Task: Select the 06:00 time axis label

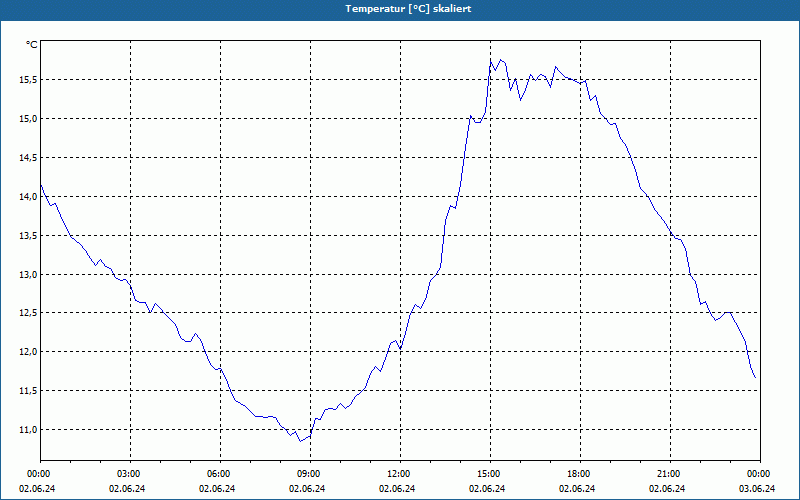Action: (x=220, y=474)
